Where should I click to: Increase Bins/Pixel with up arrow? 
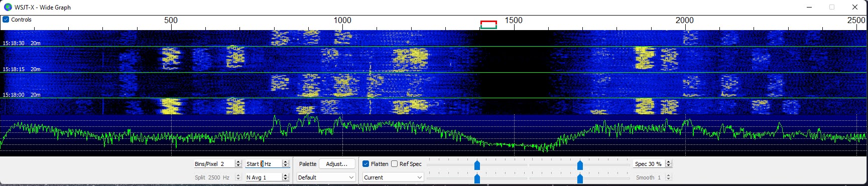pyautogui.click(x=238, y=162)
